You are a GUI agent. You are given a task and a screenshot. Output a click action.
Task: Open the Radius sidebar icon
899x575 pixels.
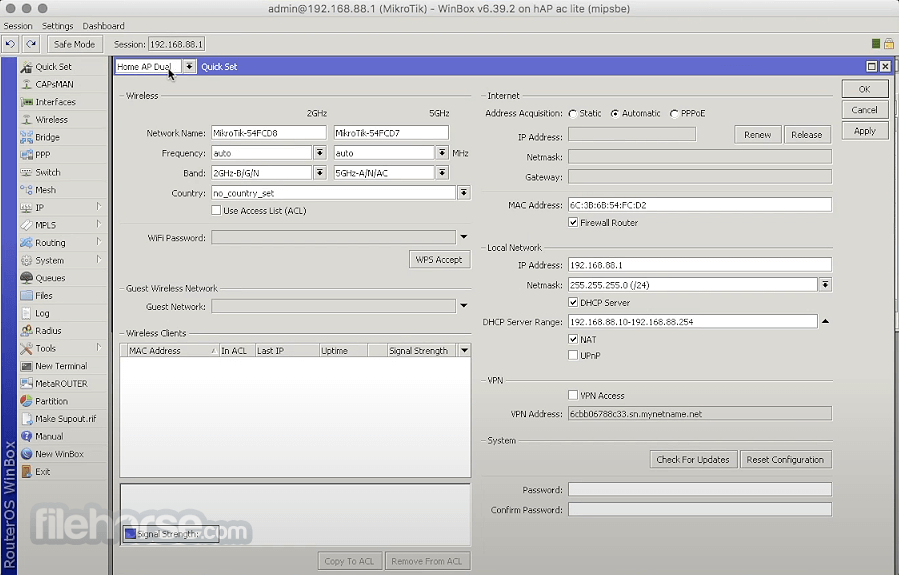(26, 331)
